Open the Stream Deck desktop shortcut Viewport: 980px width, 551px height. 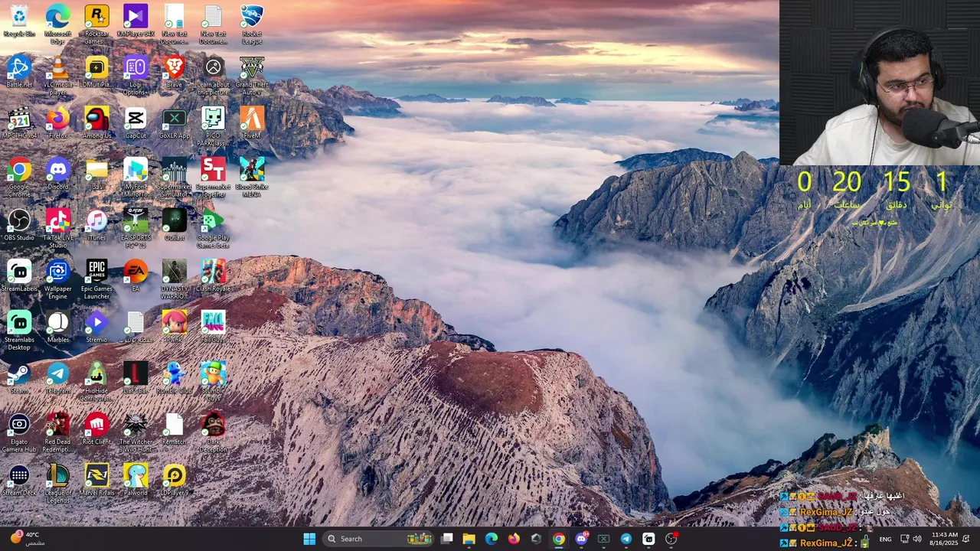click(x=19, y=481)
